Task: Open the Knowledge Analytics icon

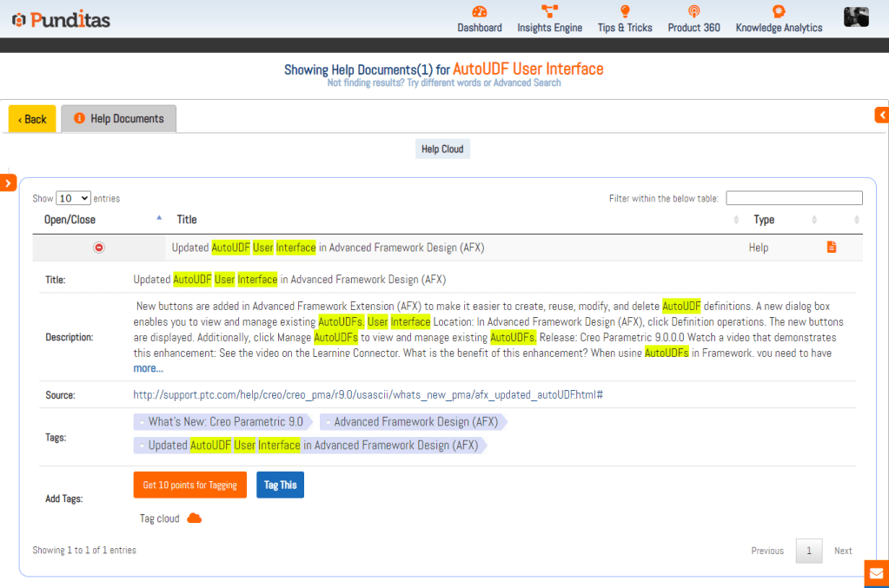Action: tap(779, 11)
